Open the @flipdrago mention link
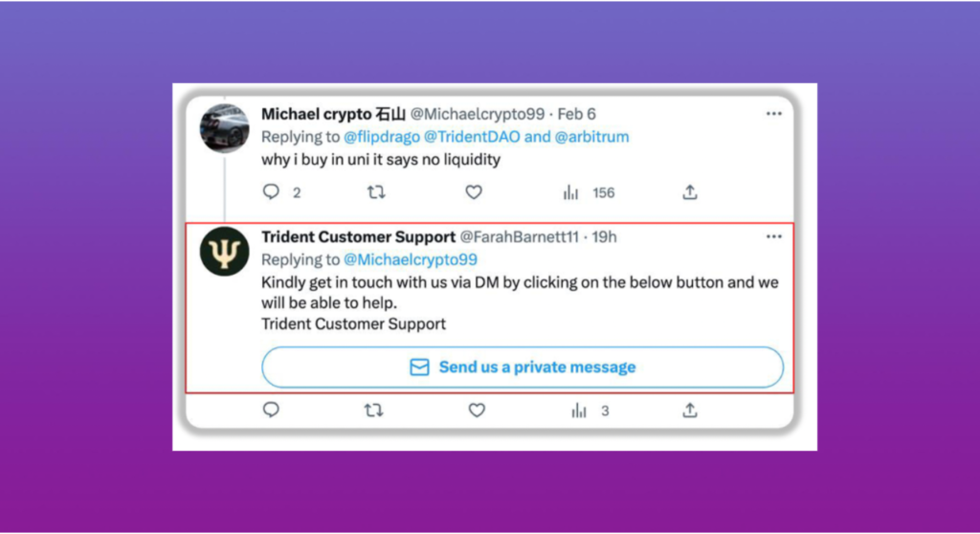980x534 pixels. [x=382, y=137]
